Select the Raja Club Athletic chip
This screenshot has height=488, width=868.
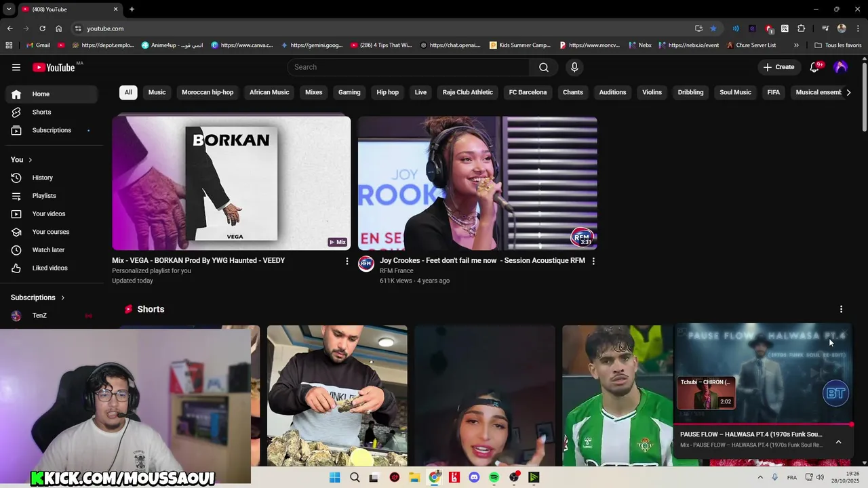[x=468, y=92]
